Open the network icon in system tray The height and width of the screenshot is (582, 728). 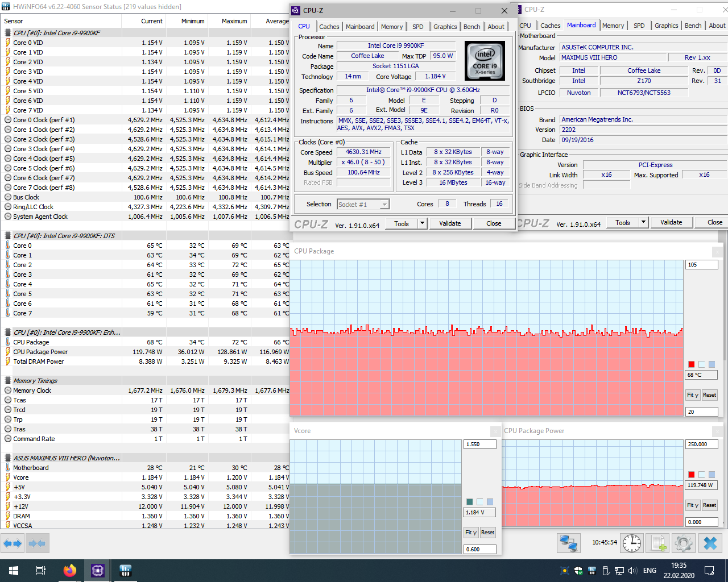click(619, 571)
